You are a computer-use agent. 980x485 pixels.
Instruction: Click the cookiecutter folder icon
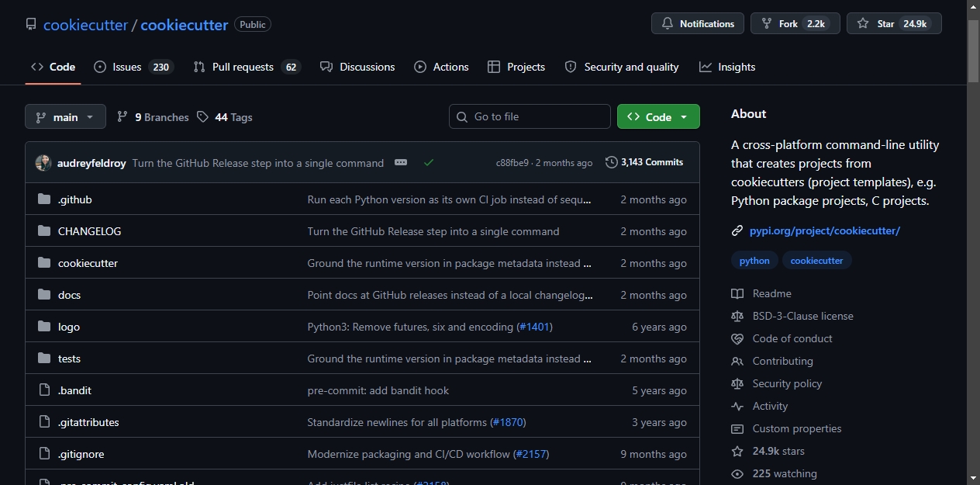pos(44,263)
